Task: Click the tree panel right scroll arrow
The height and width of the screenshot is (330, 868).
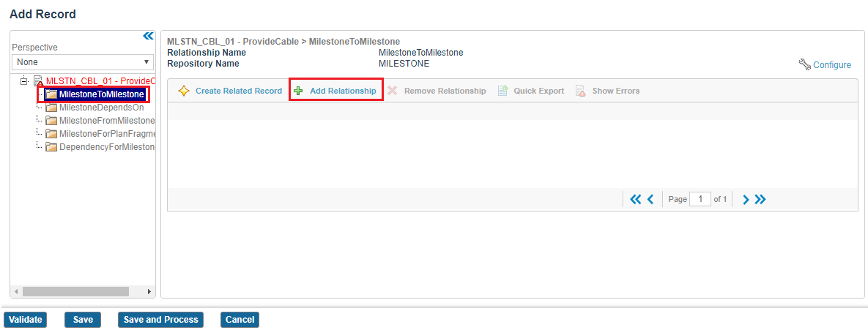Action: [x=149, y=291]
